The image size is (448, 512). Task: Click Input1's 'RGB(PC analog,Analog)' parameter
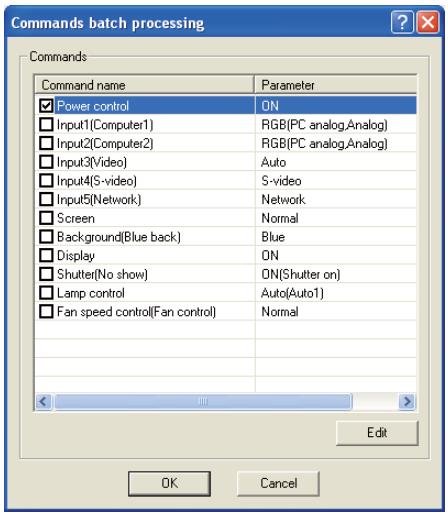pos(324,125)
